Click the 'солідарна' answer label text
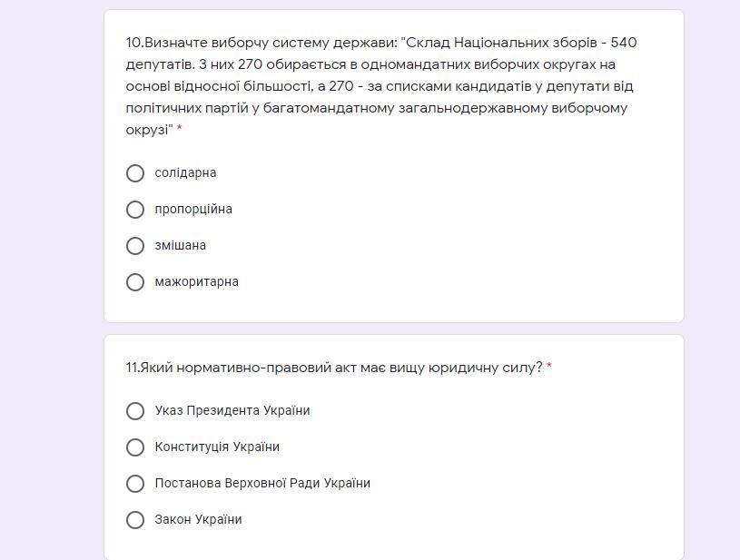This screenshot has width=740, height=560. [185, 173]
